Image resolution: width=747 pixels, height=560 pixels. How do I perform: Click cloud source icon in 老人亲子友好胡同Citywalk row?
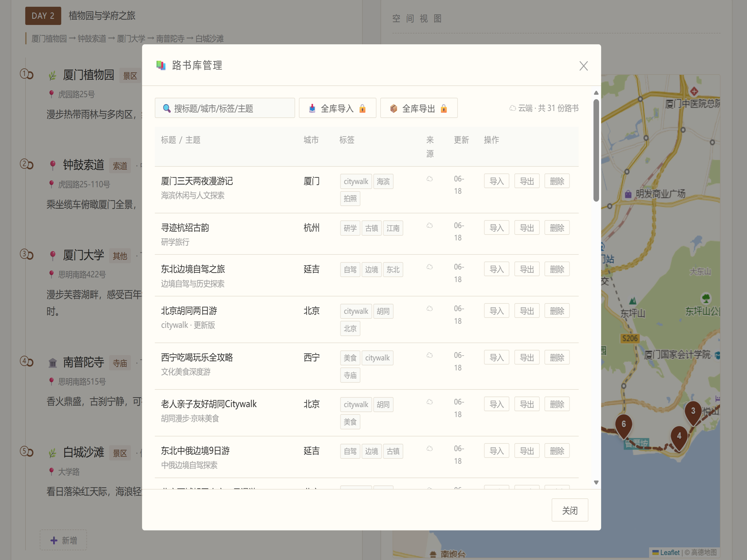click(x=430, y=402)
